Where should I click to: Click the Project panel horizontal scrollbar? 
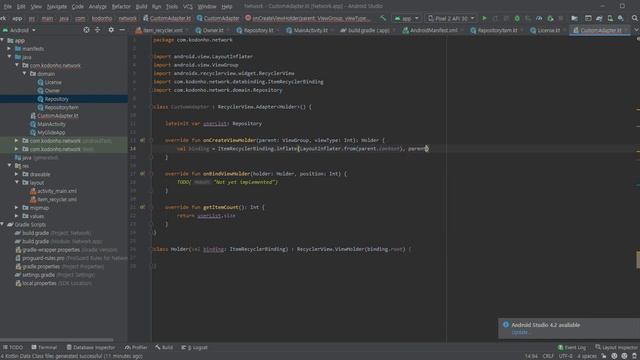click(57, 340)
